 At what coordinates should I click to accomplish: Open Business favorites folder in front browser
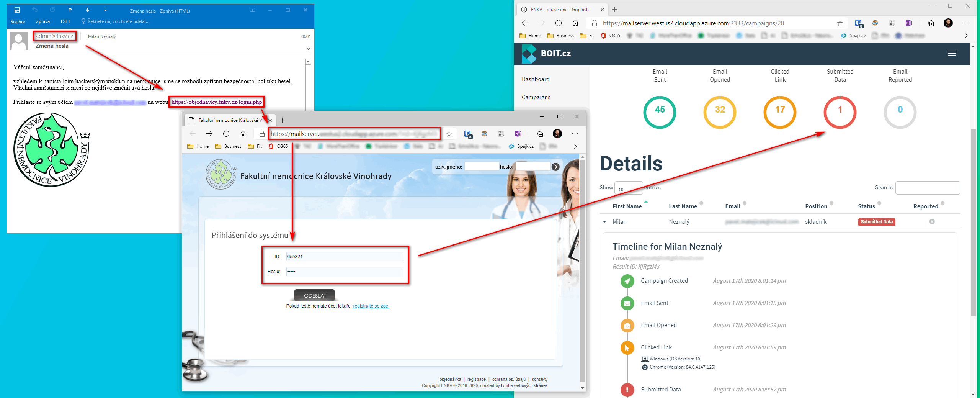click(x=229, y=146)
